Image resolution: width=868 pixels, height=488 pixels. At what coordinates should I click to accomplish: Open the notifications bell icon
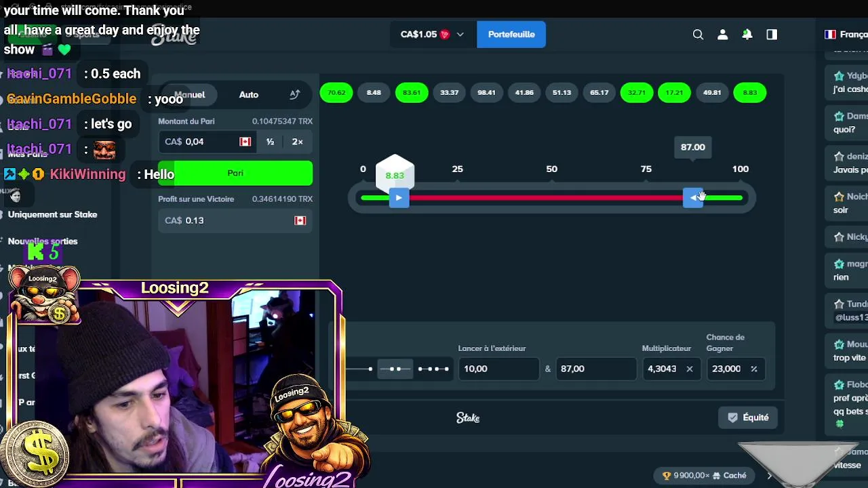[747, 35]
